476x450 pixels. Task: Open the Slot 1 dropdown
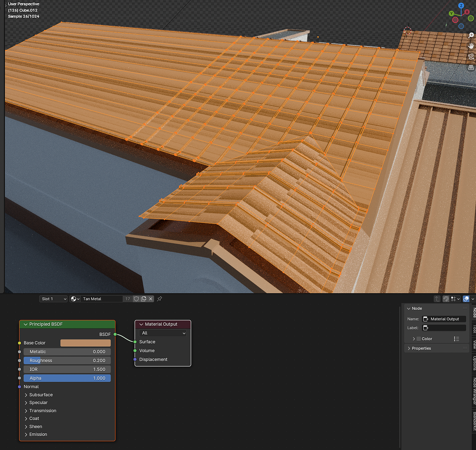pyautogui.click(x=53, y=299)
